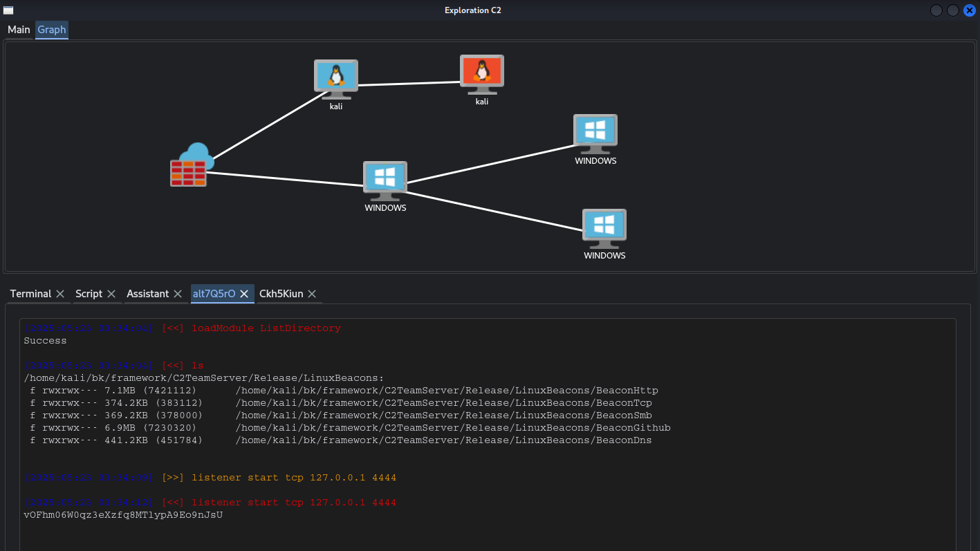The height and width of the screenshot is (551, 980).
Task: Open the Script tab
Action: 89,294
